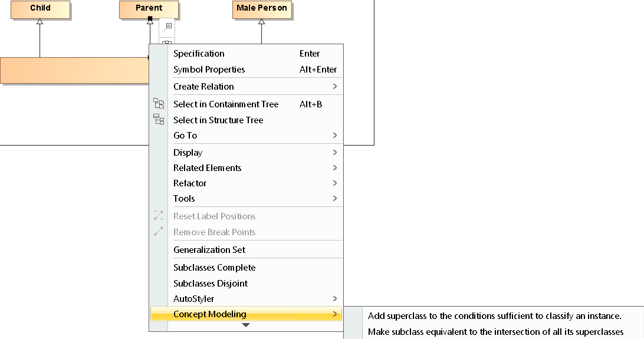Toggle Subclasses Disjoint option
The image size is (644, 339).
211,284
